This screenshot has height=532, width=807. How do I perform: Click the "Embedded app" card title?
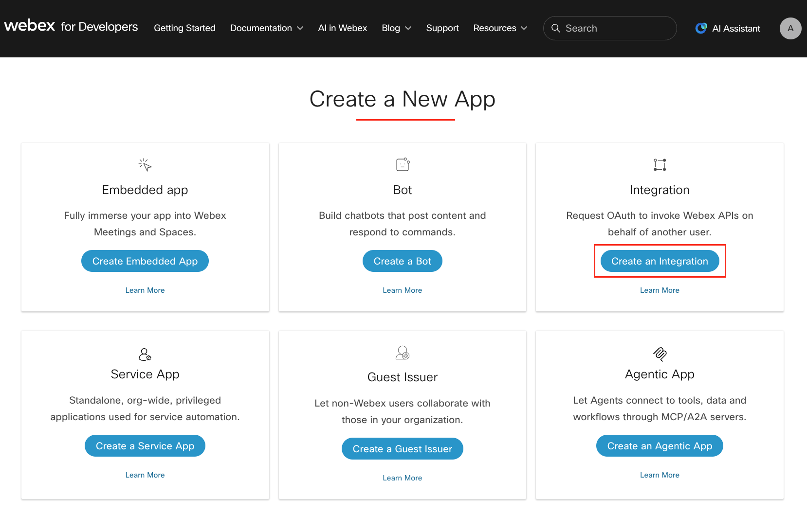click(145, 190)
